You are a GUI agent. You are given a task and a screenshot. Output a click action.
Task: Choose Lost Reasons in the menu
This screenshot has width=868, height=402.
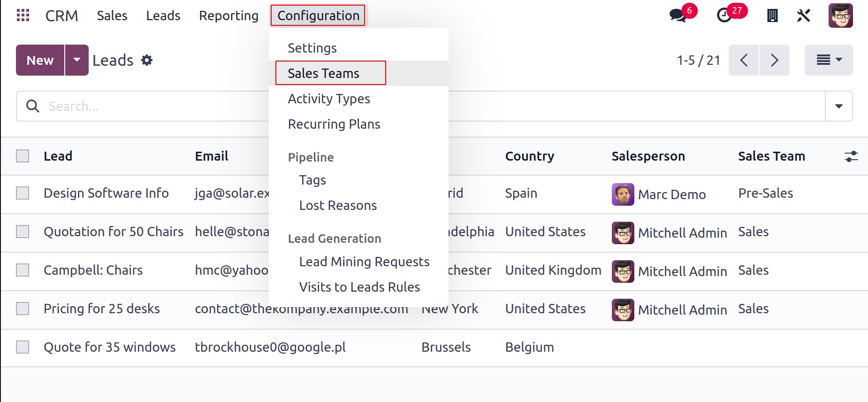[x=338, y=205]
